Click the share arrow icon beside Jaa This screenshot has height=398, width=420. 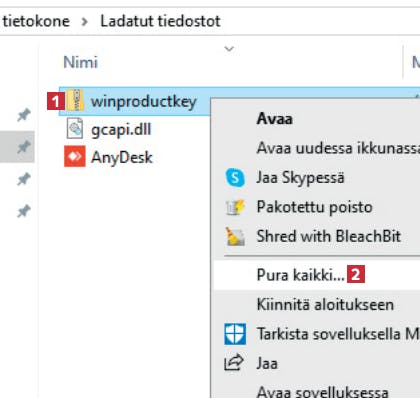point(234,363)
